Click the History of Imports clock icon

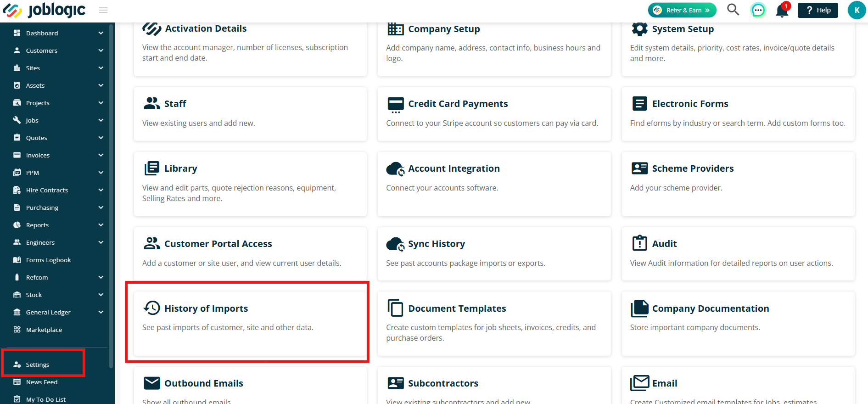152,308
